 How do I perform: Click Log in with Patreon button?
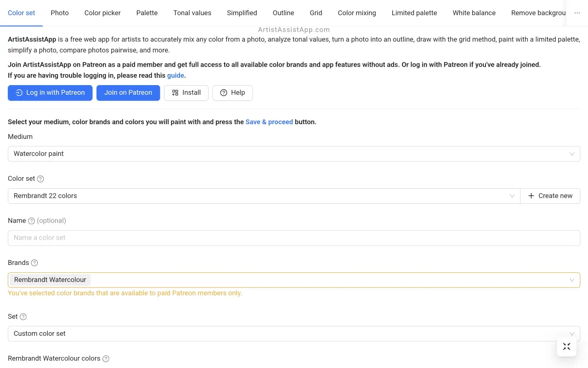click(x=50, y=92)
